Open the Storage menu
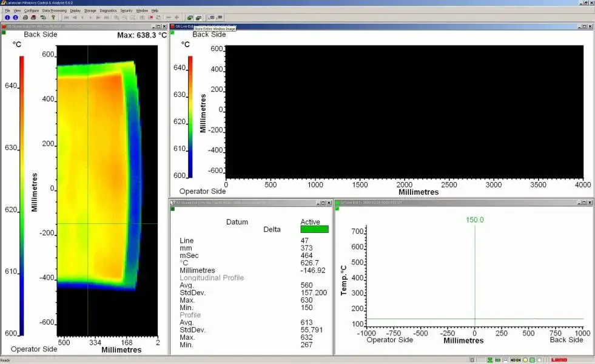This screenshot has width=595, height=364. (x=90, y=10)
